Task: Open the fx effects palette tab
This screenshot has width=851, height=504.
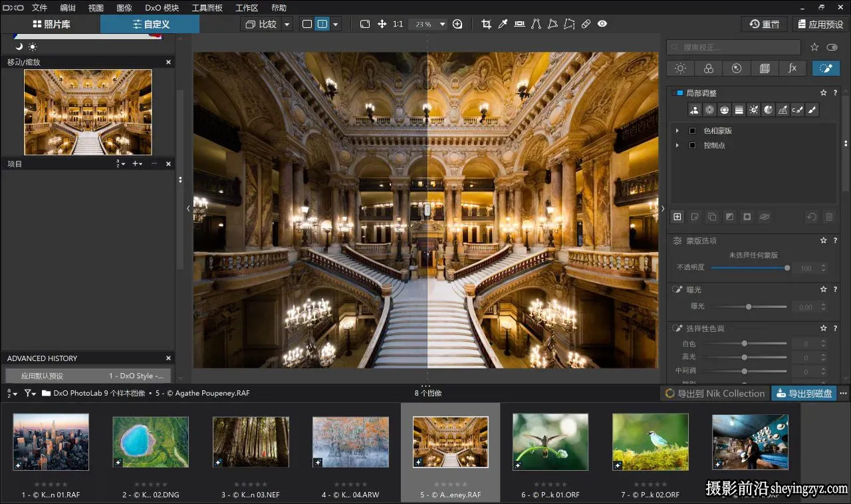Action: 792,68
